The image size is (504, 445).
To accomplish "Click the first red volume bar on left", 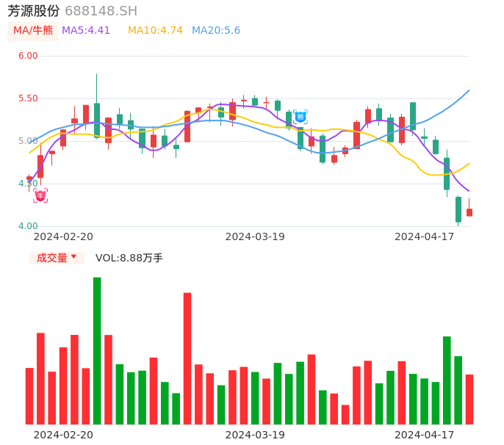I will click(x=29, y=396).
